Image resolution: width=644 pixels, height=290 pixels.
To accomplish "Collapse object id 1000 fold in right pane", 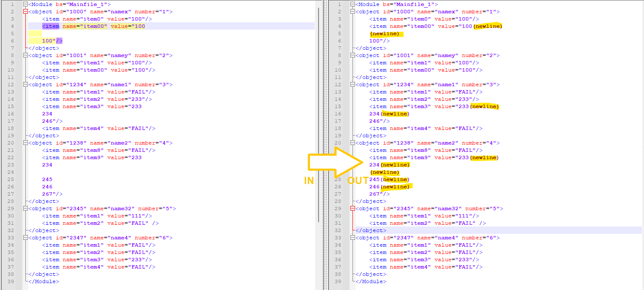I will pyautogui.click(x=352, y=12).
